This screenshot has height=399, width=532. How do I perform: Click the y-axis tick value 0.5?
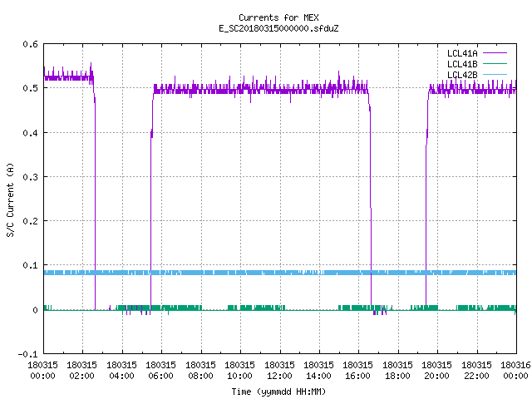tap(30, 88)
